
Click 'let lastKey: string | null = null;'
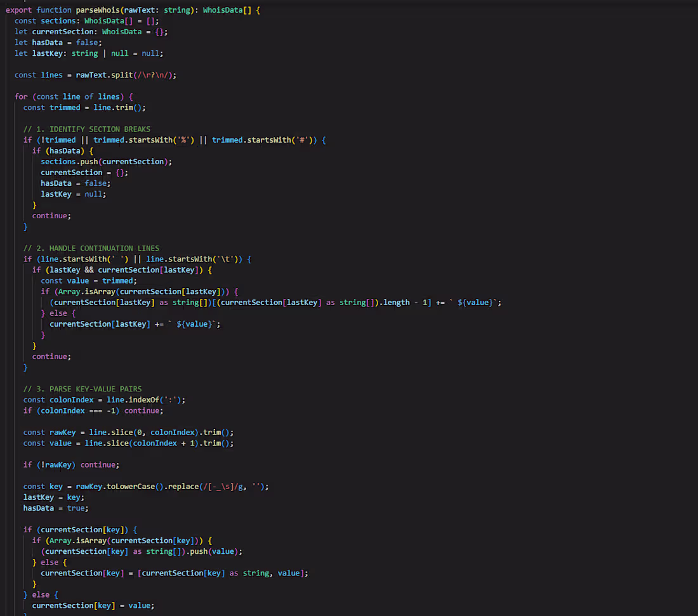(89, 53)
